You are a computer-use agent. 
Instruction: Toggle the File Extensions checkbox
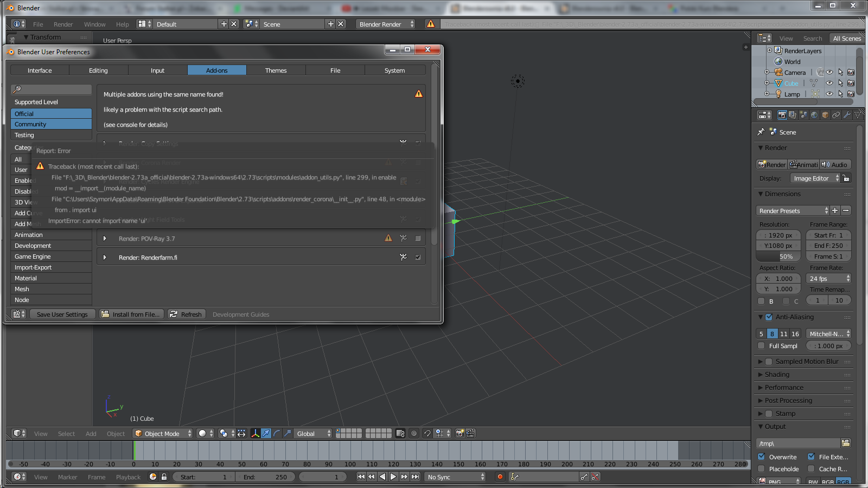click(x=811, y=457)
